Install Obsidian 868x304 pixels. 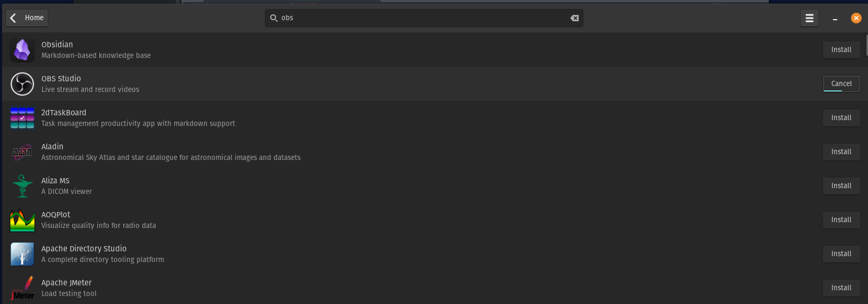point(841,50)
